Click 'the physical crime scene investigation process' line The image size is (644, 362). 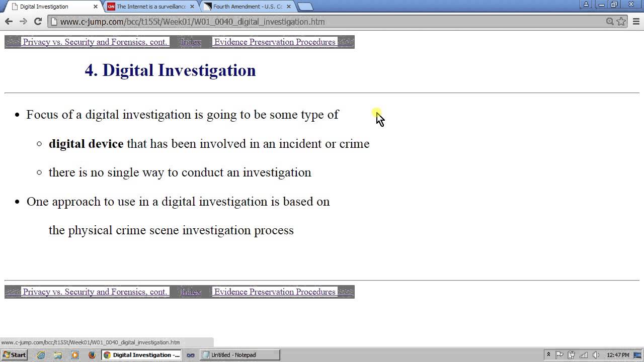pos(171,230)
